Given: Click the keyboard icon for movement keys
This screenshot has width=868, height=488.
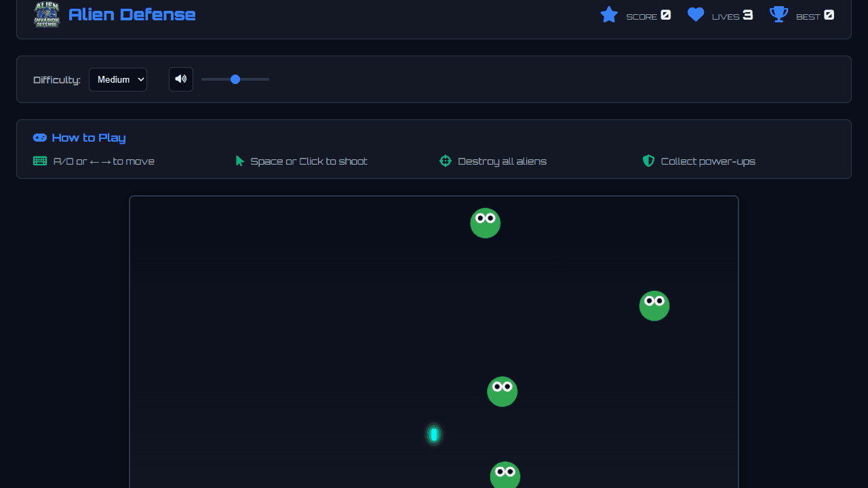Looking at the screenshot, I should pos(40,161).
